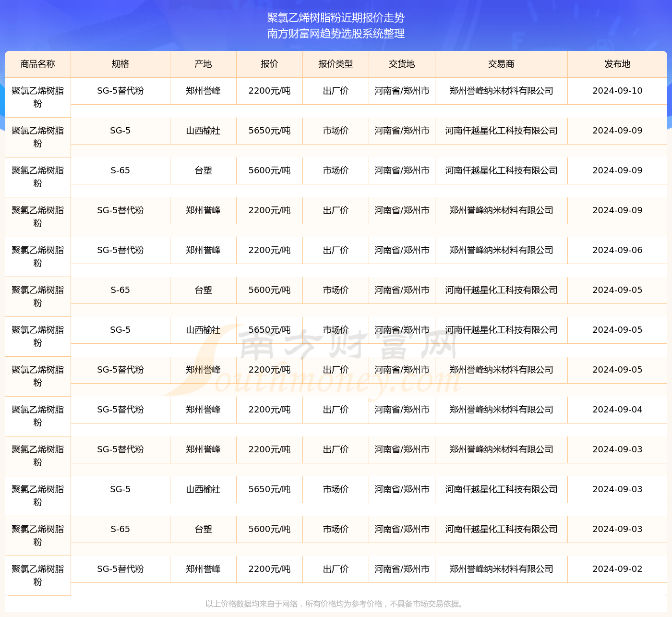Screen dimensions: 672x617
Task: Click SG-5替代粉 in the 2024-09-10 row
Action: [120, 91]
